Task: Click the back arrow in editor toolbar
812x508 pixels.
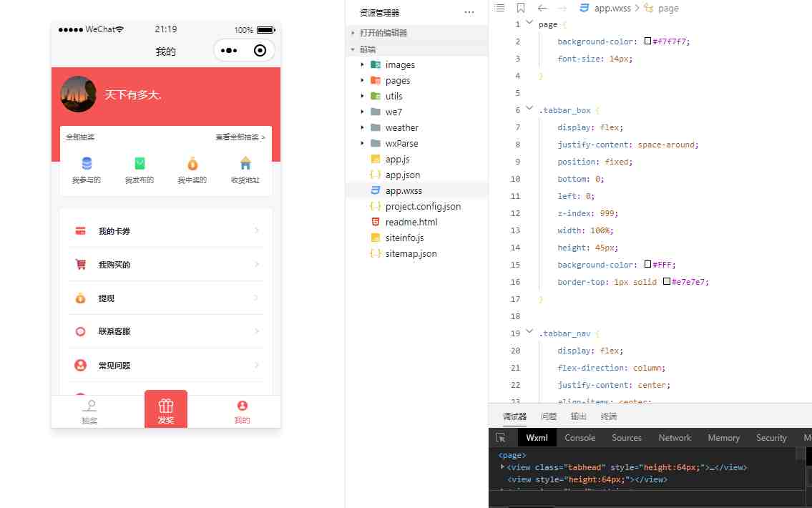Action: click(x=542, y=8)
